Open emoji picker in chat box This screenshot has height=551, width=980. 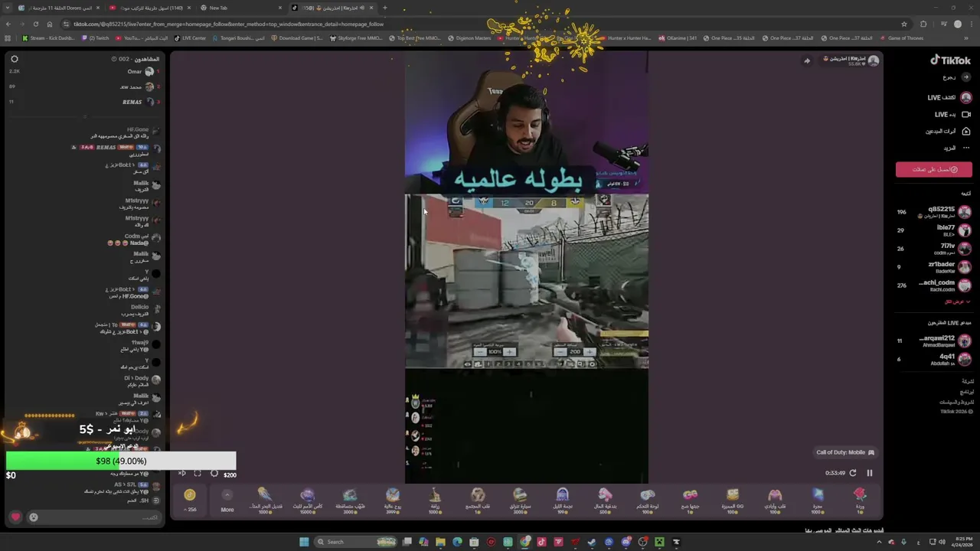point(33,517)
